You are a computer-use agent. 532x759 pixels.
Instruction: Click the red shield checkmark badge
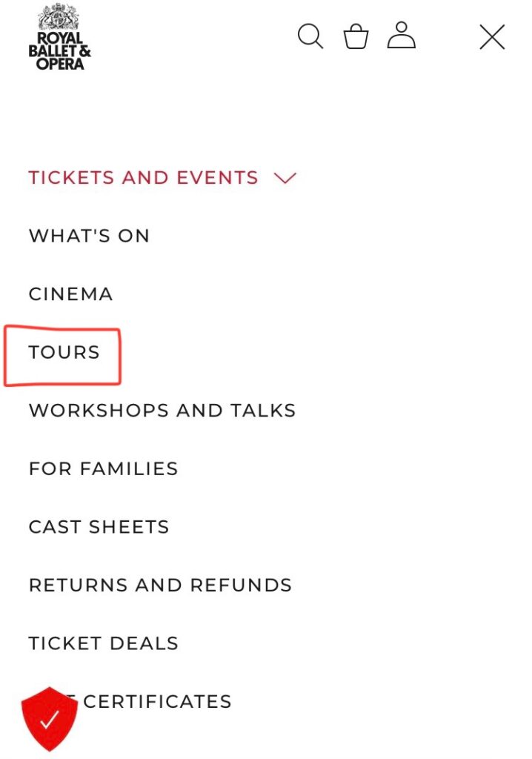tap(50, 718)
